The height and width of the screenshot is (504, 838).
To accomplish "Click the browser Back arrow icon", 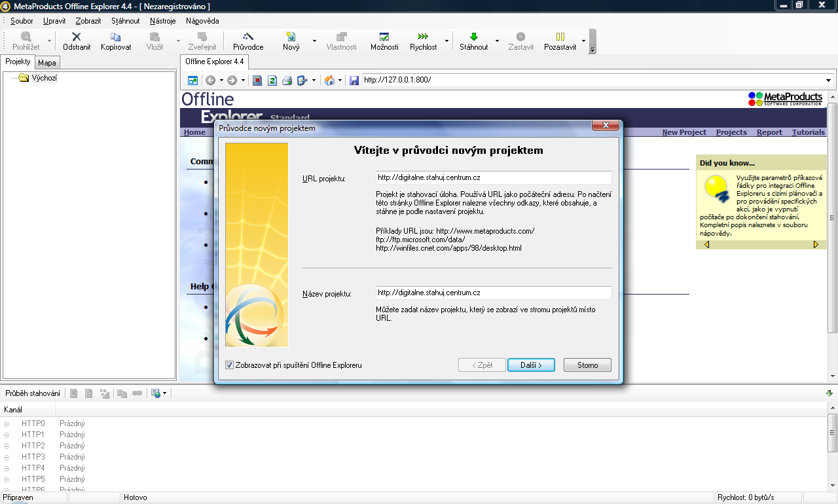I will (210, 81).
